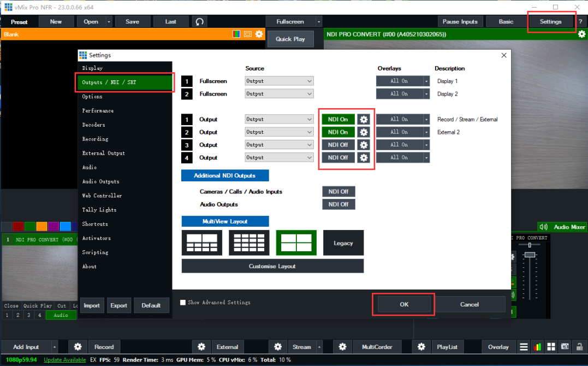Switch to the Recording settings category
This screenshot has width=588, height=366.
[x=125, y=139]
